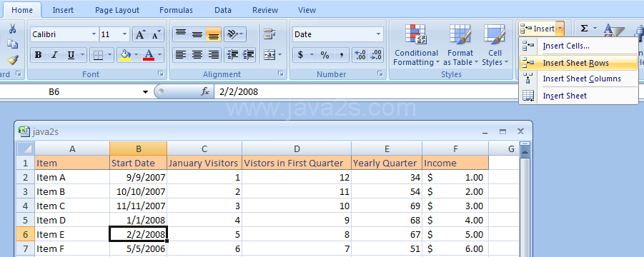Click Merge and Center icon
The height and width of the screenshot is (257, 644).
pyautogui.click(x=269, y=55)
